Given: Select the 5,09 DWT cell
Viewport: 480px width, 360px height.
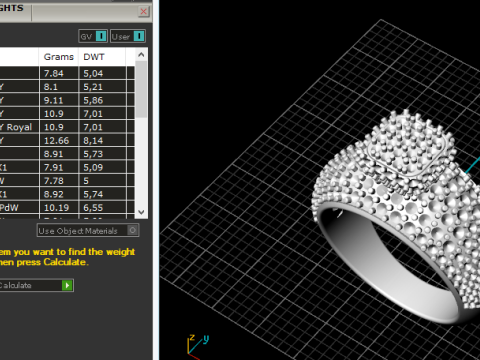Looking at the screenshot, I should click(103, 167).
